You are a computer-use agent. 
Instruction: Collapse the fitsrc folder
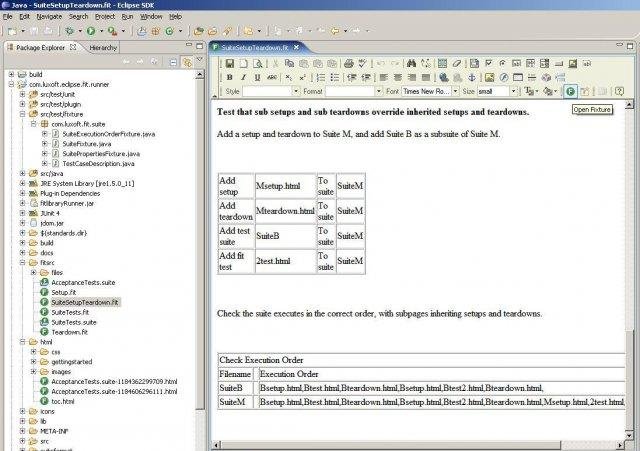(x=23, y=262)
